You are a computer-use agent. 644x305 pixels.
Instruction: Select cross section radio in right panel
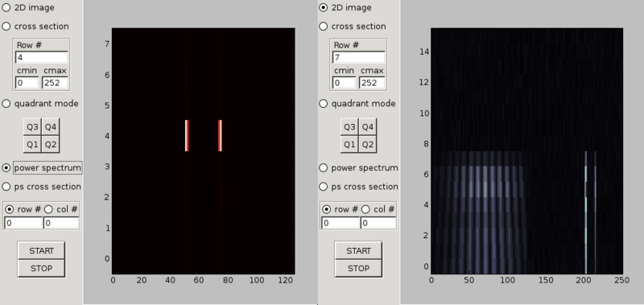tap(324, 27)
